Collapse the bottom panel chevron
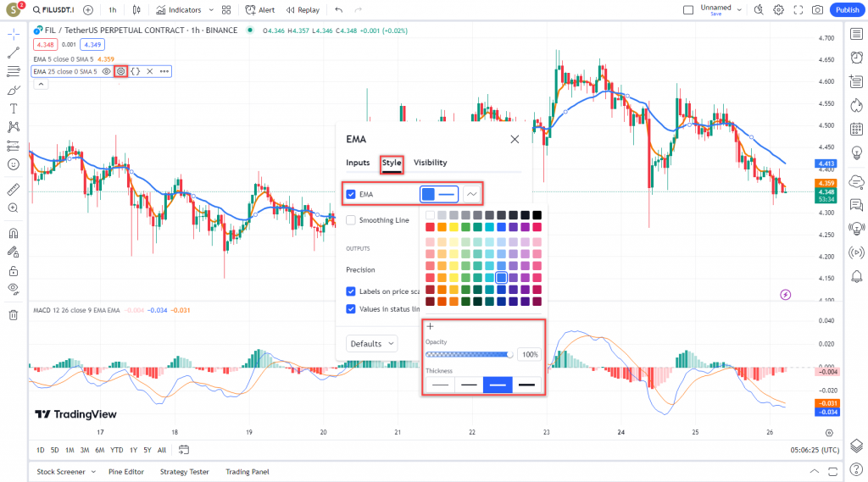Screen dimensions: 868x482 point(814,472)
